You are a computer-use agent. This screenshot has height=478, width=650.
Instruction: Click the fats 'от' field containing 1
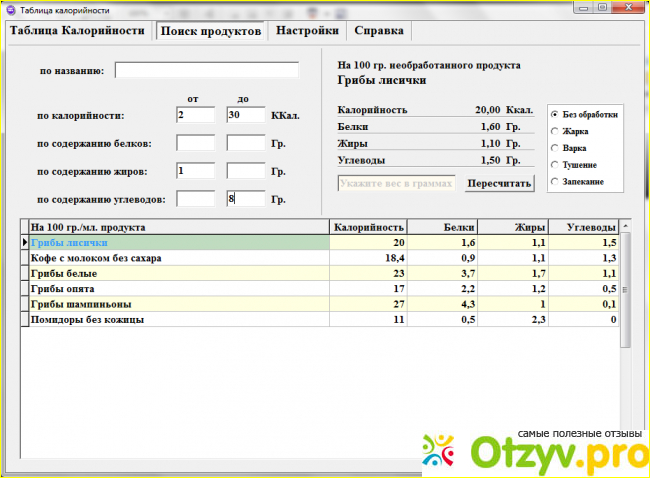[195, 171]
